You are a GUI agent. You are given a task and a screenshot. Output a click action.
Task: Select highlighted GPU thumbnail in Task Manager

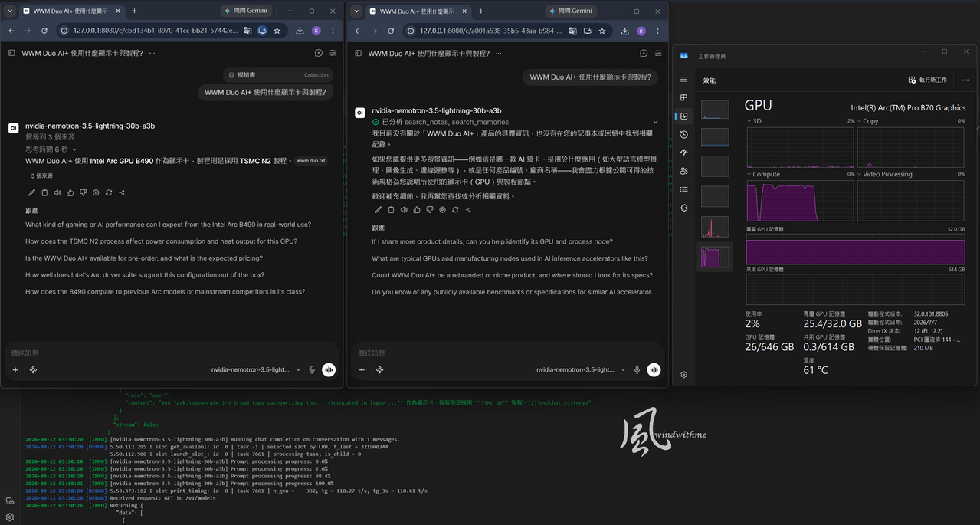(x=715, y=257)
